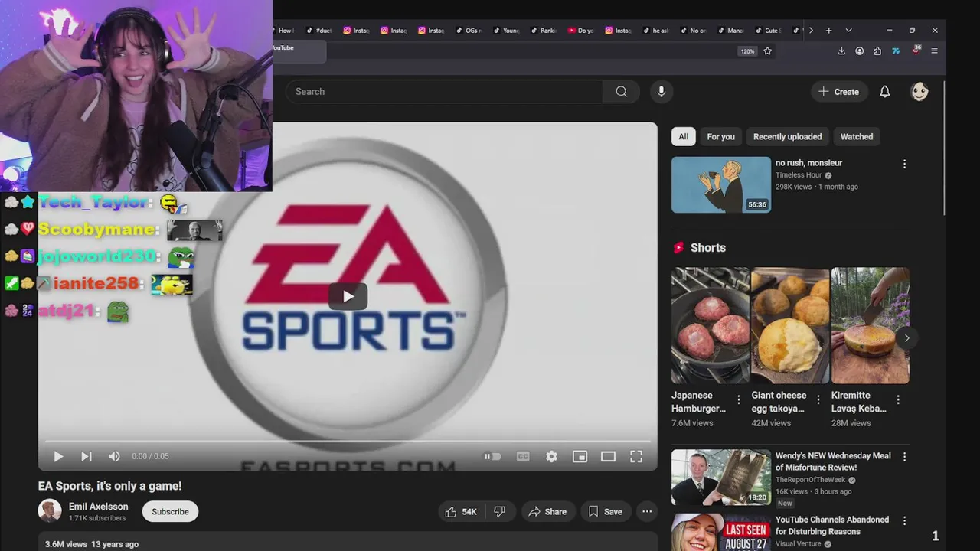980x551 pixels.
Task: Open options for Kiremitte Lavaş short
Action: coord(898,399)
